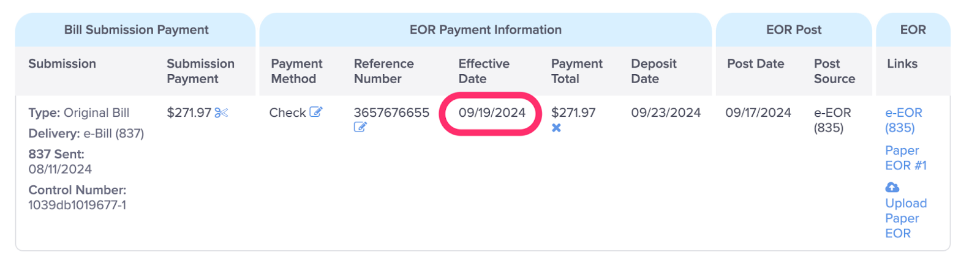Image resolution: width=980 pixels, height=263 pixels.
Task: Click the Deposit Date column header
Action: click(x=654, y=71)
